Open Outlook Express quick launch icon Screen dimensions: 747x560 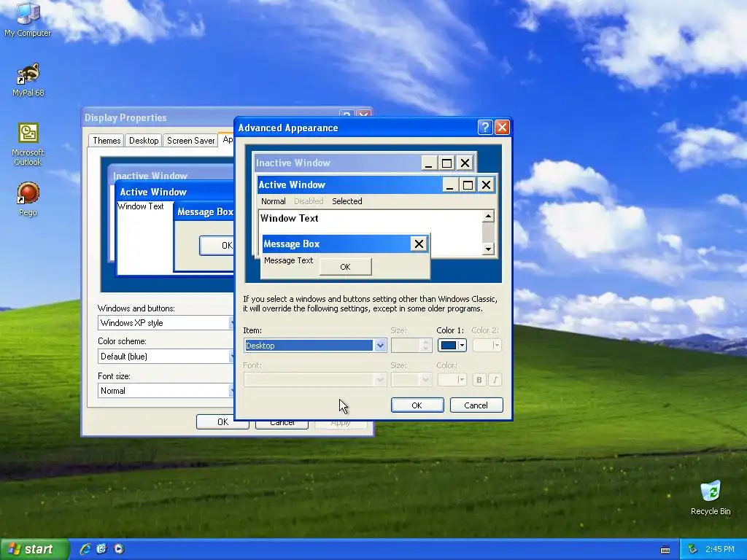102,549
